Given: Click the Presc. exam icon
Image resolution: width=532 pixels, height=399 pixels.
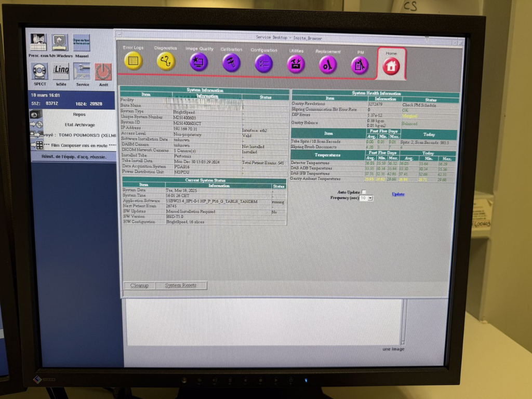Looking at the screenshot, I should pyautogui.click(x=38, y=43).
